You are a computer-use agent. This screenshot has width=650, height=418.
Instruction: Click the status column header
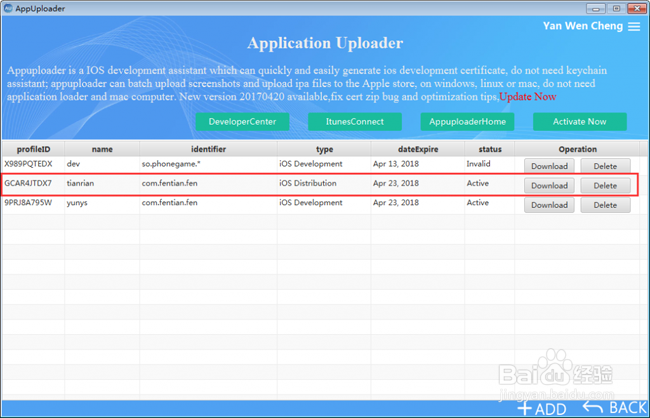pos(490,149)
